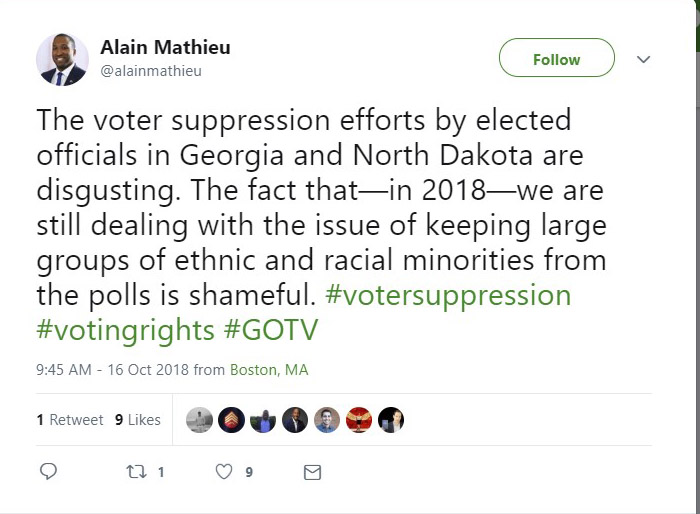Click the reply speech bubble icon

48,471
